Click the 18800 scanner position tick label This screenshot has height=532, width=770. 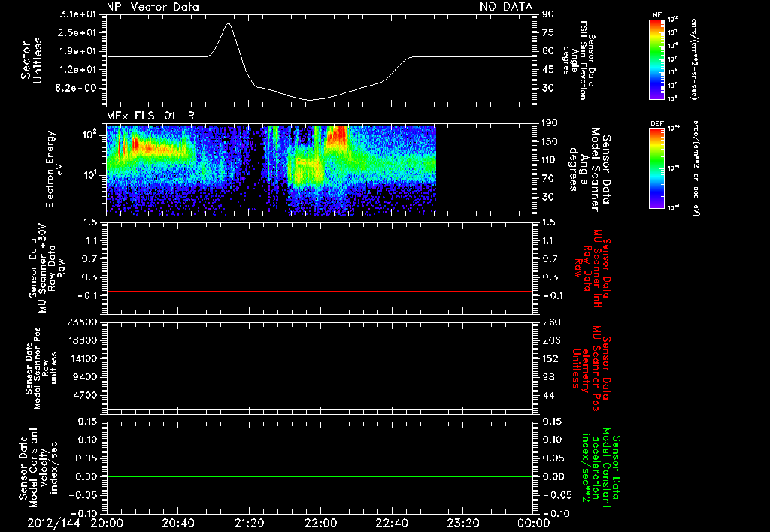[x=81, y=340]
